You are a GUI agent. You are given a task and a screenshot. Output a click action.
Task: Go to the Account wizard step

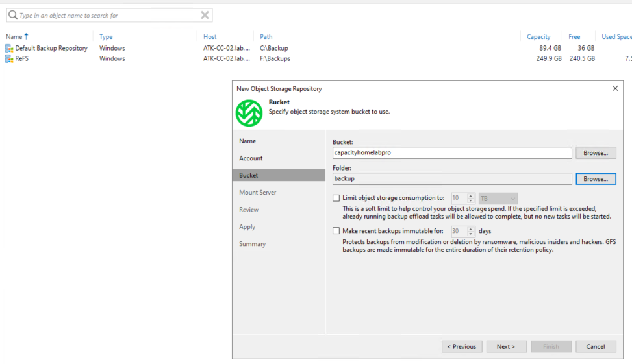pos(251,158)
